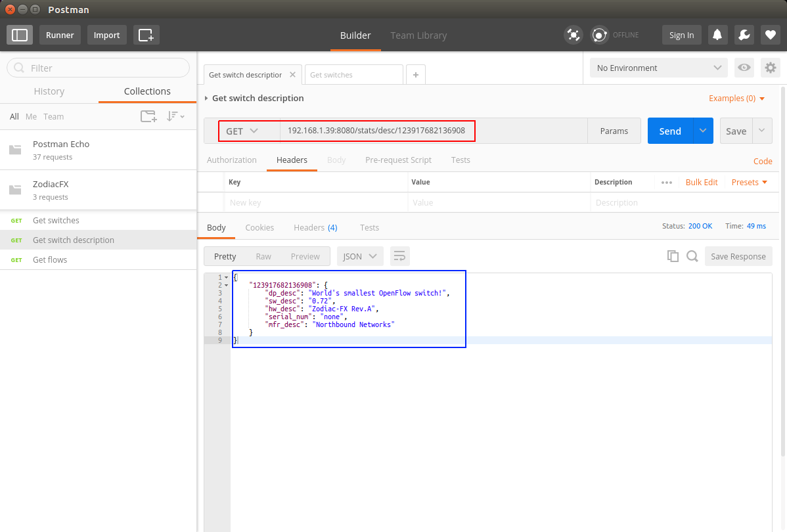The image size is (787, 532).
Task: Create new collection folder icon
Action: pos(148,116)
